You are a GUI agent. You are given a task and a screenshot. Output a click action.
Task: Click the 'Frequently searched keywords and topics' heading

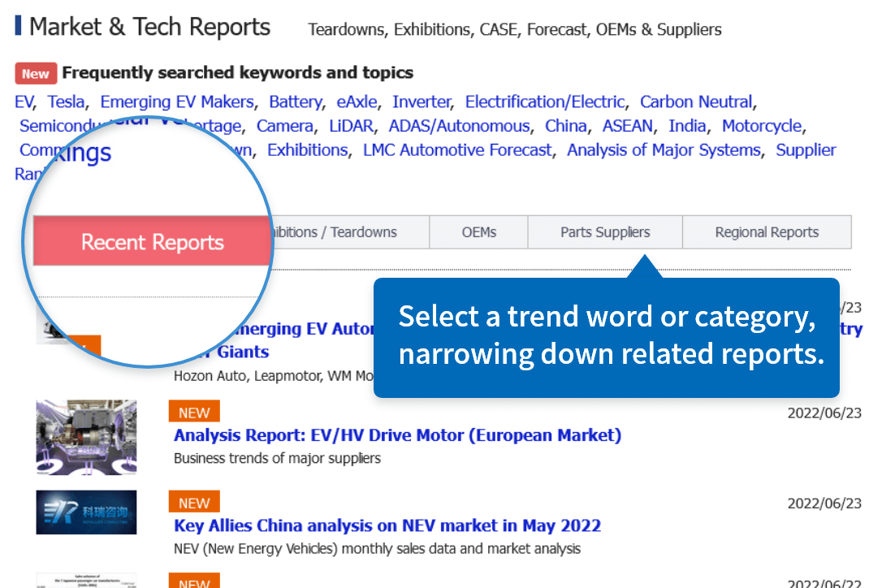(237, 72)
